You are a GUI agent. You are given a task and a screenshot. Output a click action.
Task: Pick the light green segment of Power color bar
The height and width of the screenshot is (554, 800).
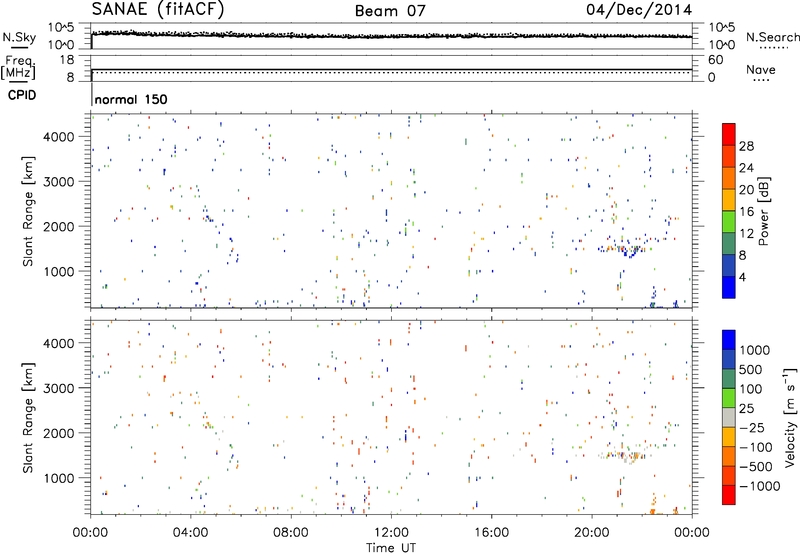tap(729, 222)
